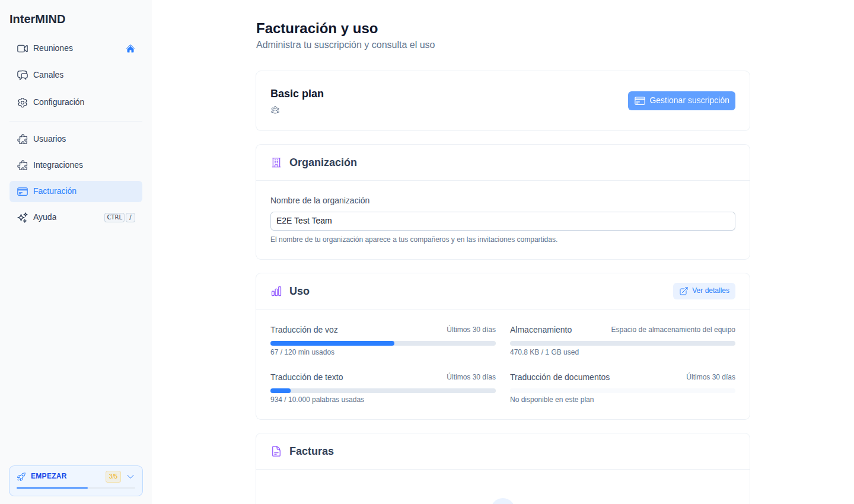Click the Facturación credit card icon
The width and height of the screenshot is (854, 504).
pyautogui.click(x=23, y=192)
